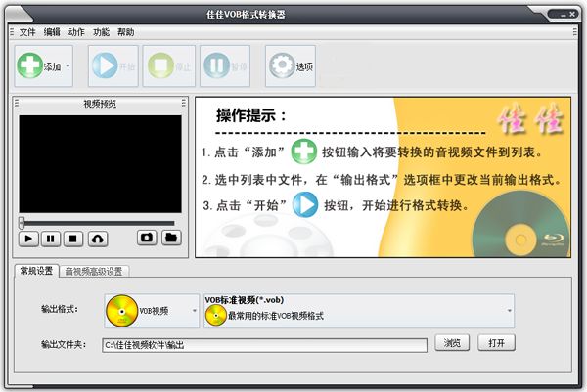Open the 文件 menu

coord(27,32)
